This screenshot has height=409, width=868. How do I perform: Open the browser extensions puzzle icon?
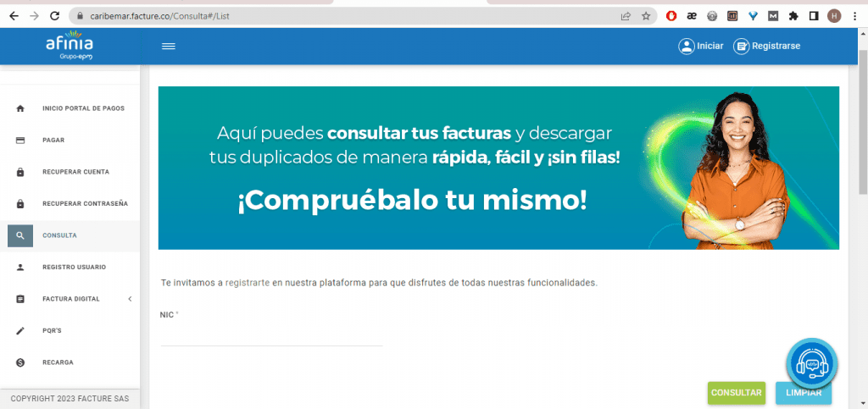(793, 16)
